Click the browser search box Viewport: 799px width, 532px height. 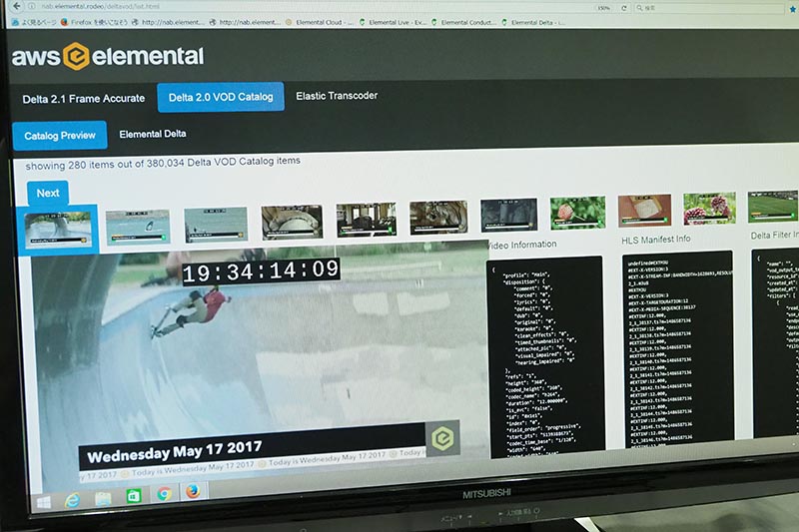pyautogui.click(x=709, y=8)
